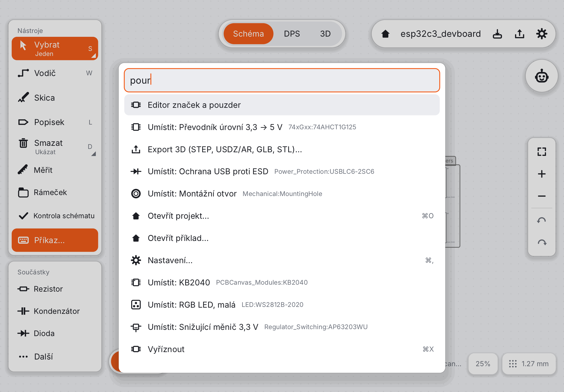
Task: Activate the Popisek label tool
Action: coord(55,122)
